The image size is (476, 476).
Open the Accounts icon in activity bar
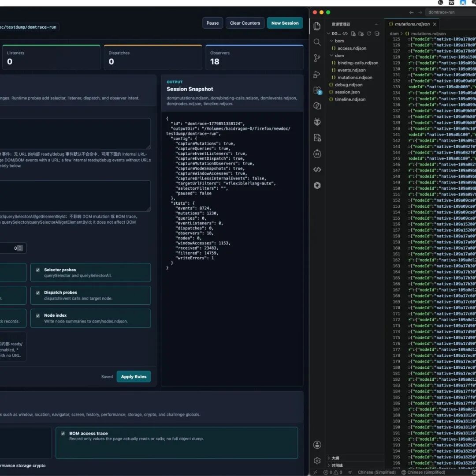317,445
